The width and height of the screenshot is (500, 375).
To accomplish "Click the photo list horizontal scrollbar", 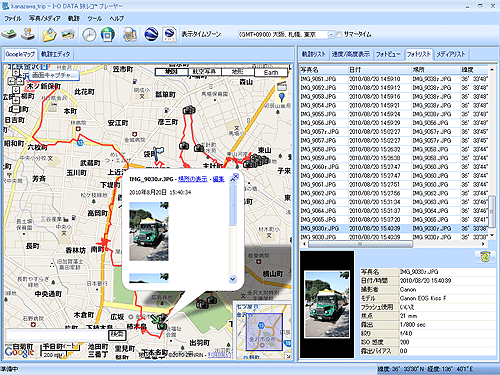I will click(x=361, y=244).
